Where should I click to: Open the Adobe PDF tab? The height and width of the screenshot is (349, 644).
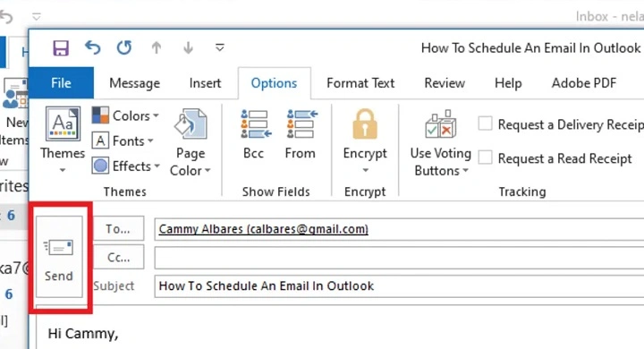pyautogui.click(x=583, y=83)
